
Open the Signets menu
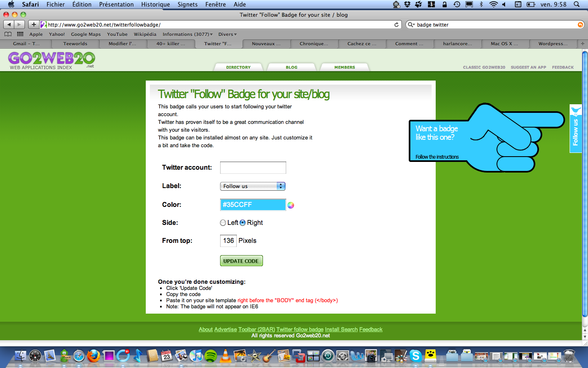tap(187, 4)
